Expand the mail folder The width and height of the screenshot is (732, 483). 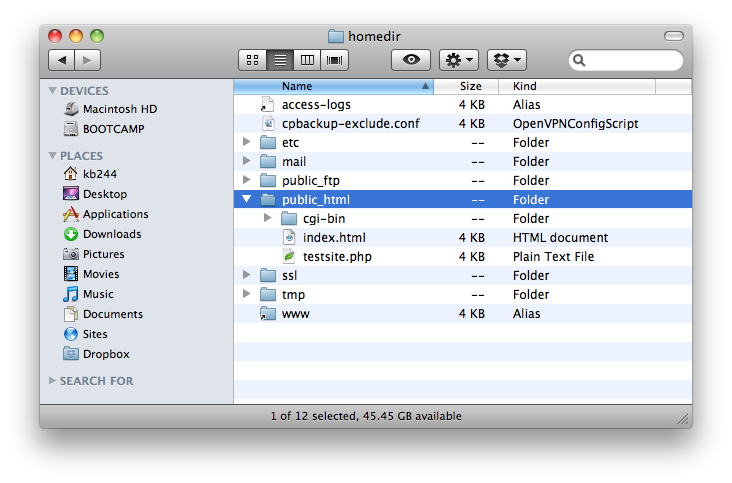pyautogui.click(x=246, y=161)
